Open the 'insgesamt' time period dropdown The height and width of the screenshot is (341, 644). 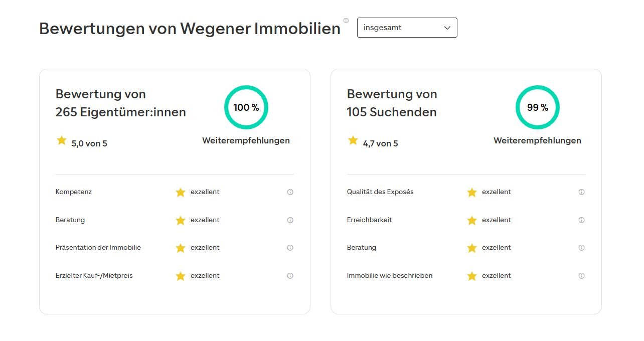coord(407,28)
